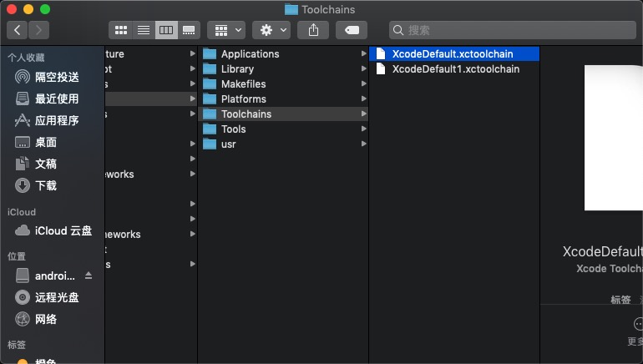Expand the Platforms folder arrow
The width and height of the screenshot is (643, 364).
363,99
